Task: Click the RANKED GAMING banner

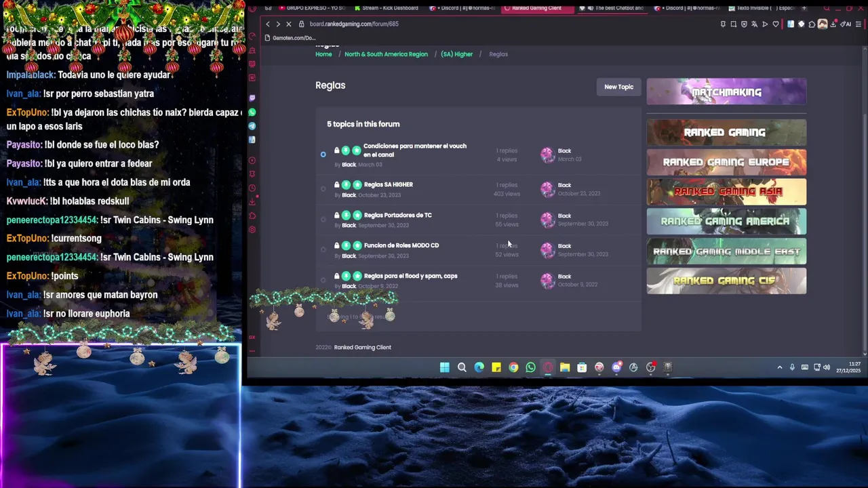Action: (x=726, y=132)
